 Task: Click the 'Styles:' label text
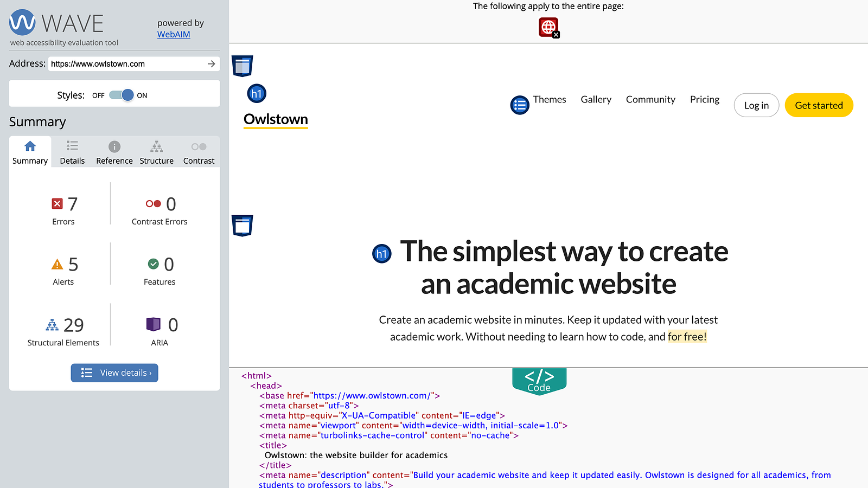tap(71, 95)
